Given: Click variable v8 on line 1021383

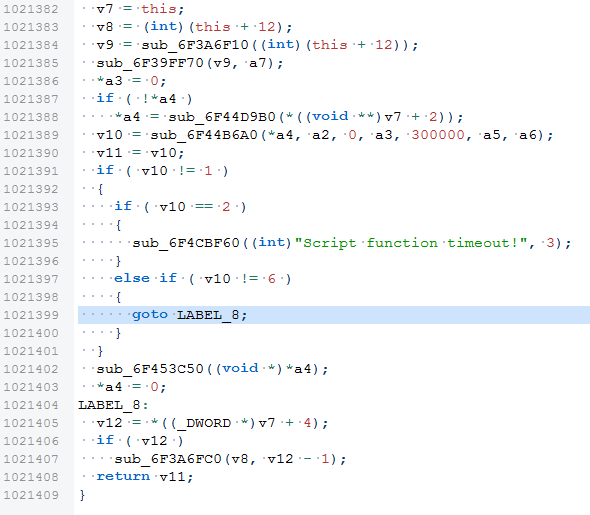Looking at the screenshot, I should [105, 27].
